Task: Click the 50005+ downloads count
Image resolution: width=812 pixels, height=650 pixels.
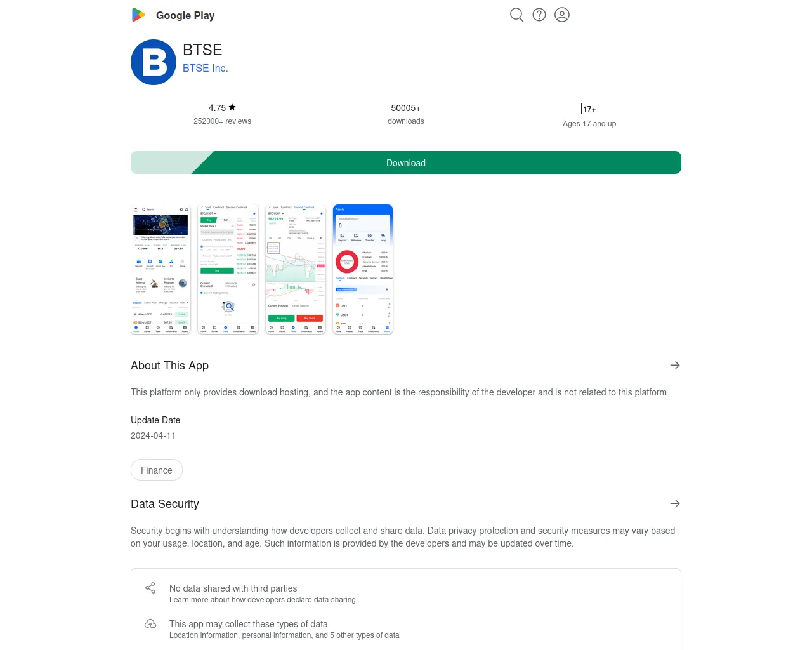Action: 406,108
